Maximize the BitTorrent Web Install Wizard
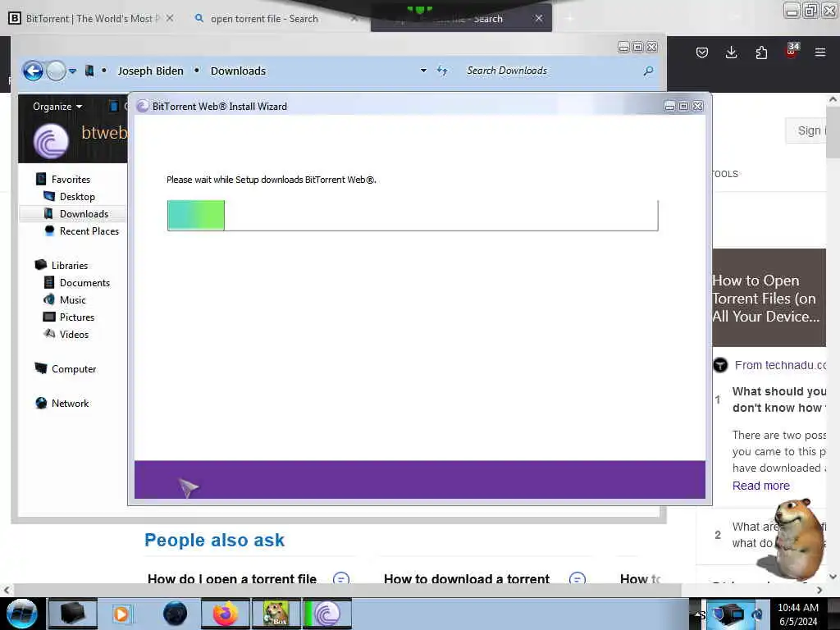 683,106
